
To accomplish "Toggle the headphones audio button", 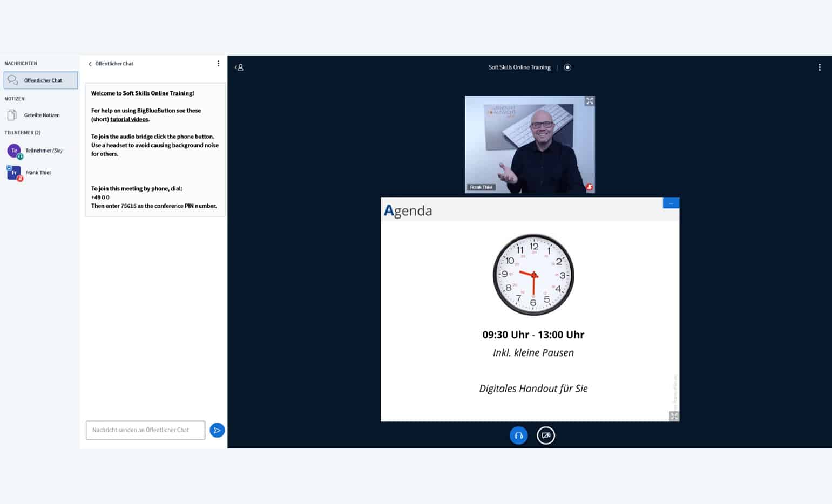I will click(x=518, y=435).
